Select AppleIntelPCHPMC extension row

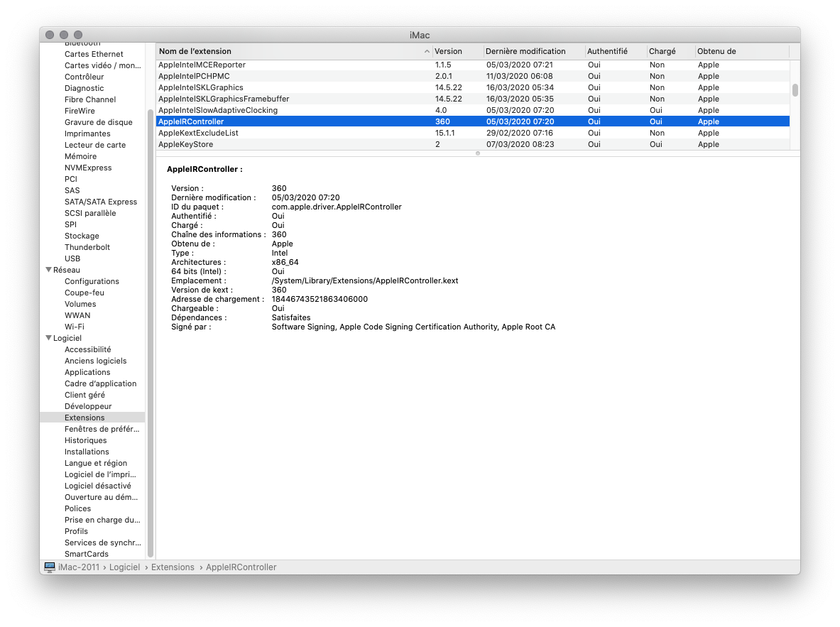coord(472,76)
